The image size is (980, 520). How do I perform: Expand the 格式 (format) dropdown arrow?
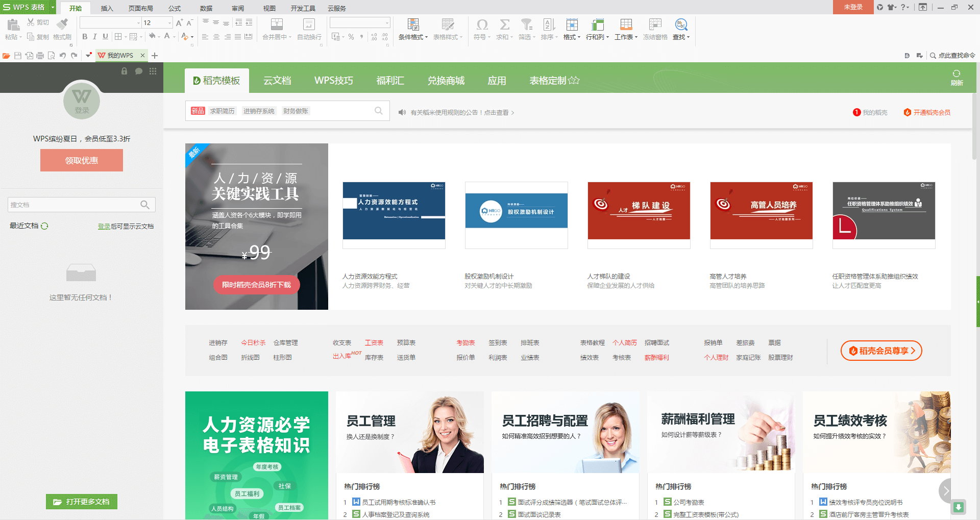(x=578, y=37)
